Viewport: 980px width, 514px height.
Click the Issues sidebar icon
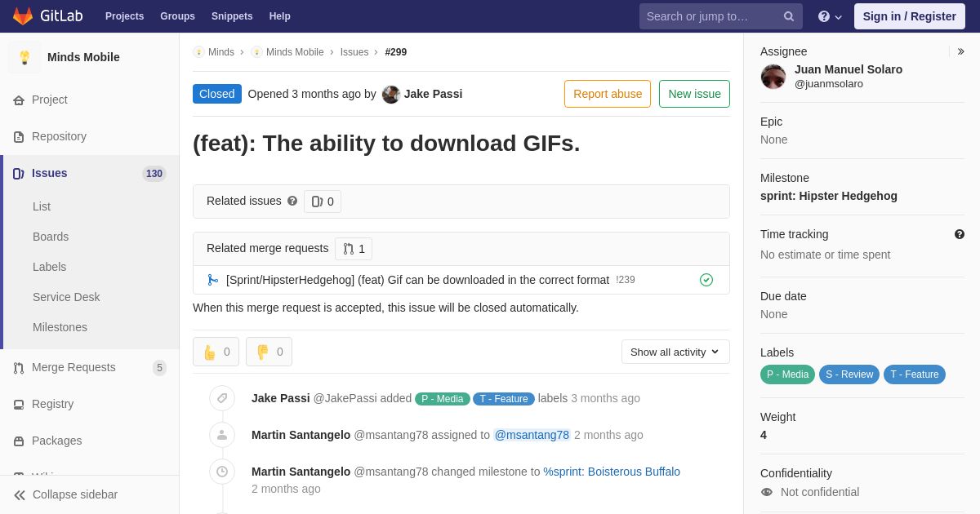pos(19,173)
